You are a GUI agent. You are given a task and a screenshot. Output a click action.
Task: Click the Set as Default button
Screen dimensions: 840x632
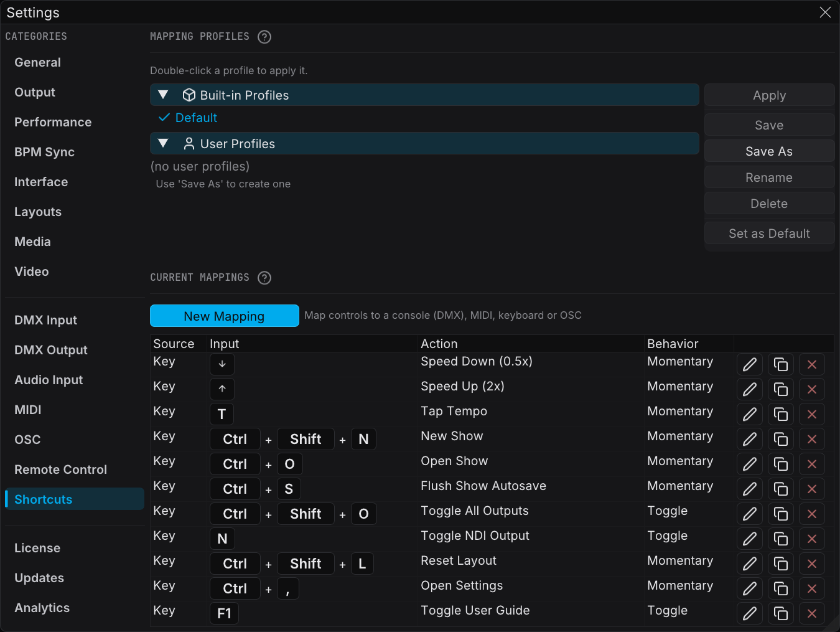click(x=769, y=233)
